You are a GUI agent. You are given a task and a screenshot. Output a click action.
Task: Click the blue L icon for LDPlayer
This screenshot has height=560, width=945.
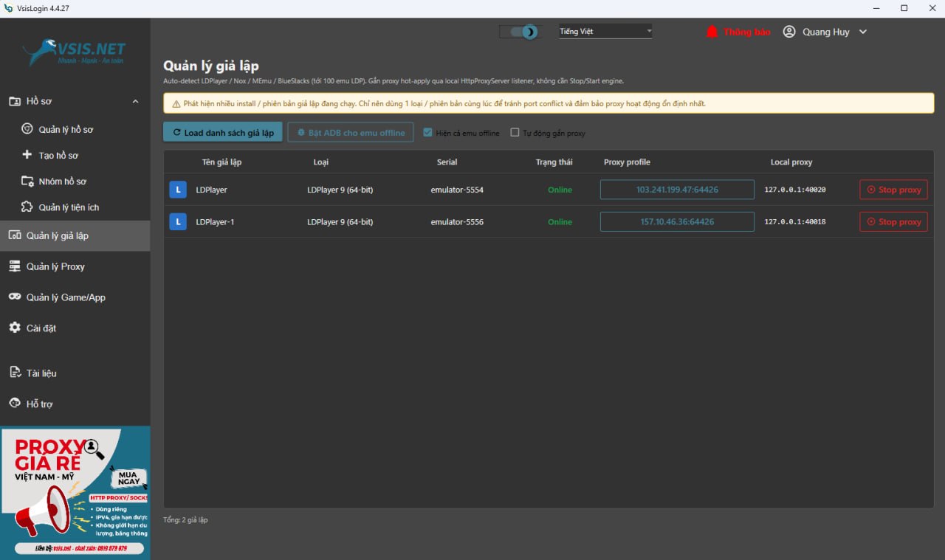tap(177, 190)
